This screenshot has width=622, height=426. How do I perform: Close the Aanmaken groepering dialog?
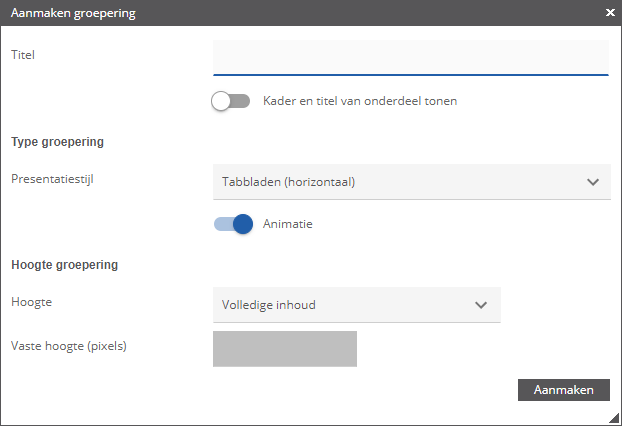click(x=610, y=13)
